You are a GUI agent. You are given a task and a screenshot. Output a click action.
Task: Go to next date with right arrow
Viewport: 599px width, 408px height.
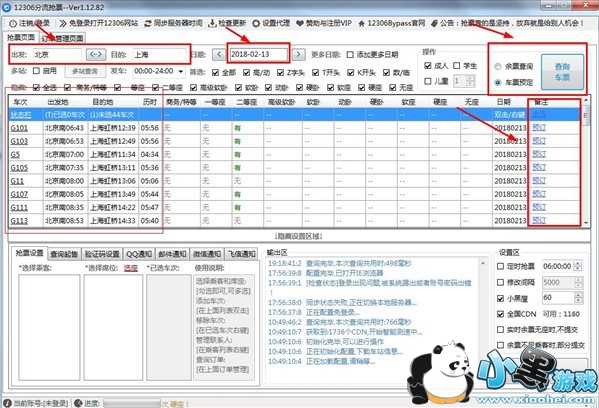click(x=298, y=54)
